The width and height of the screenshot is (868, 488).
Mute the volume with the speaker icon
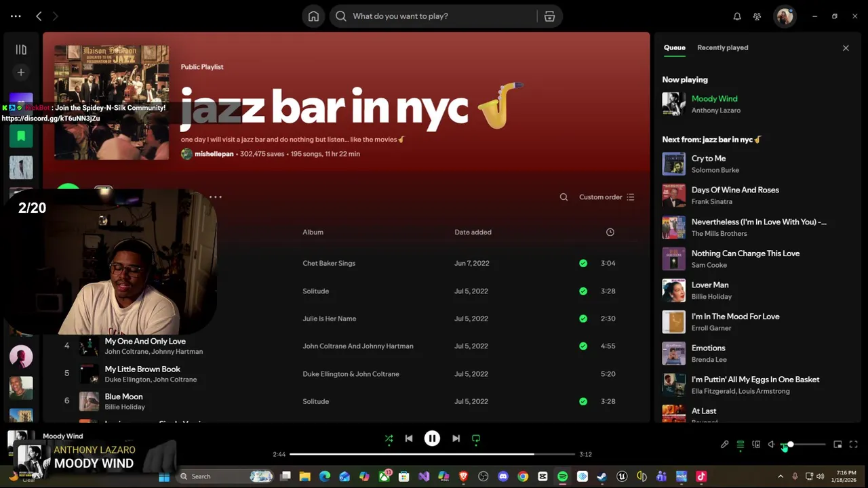click(x=772, y=445)
